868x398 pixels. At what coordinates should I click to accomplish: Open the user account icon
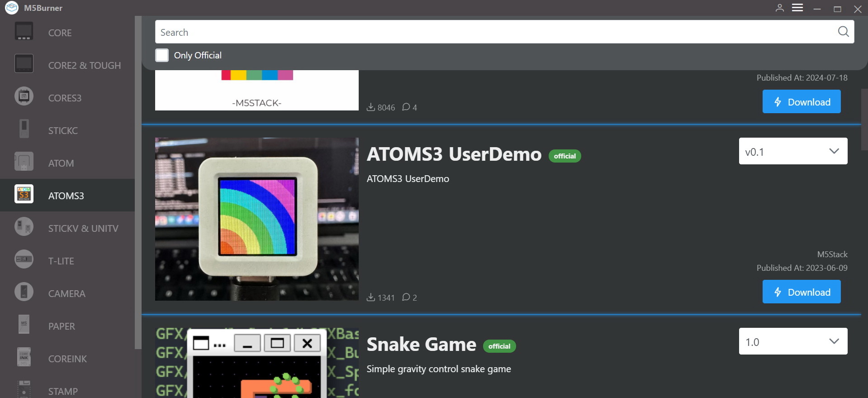click(x=780, y=8)
